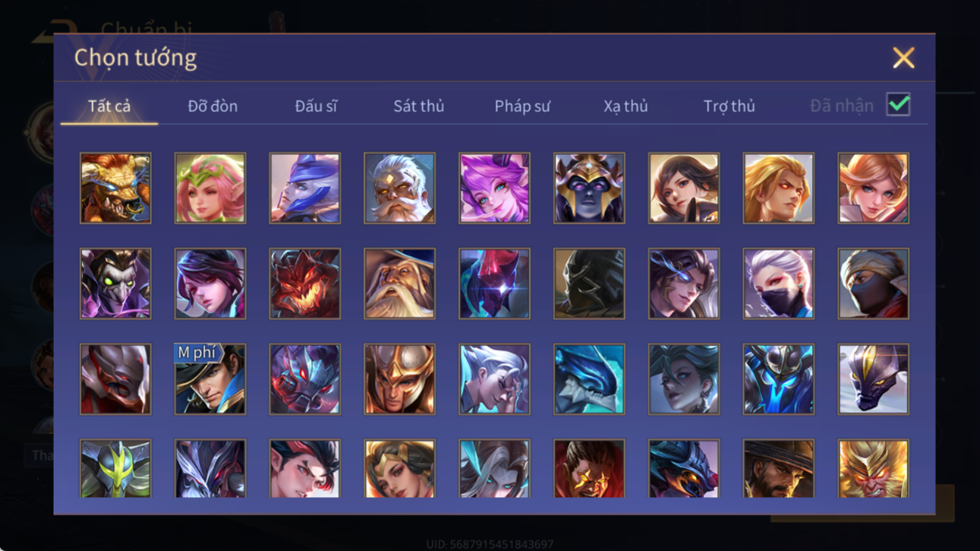Switch to the 'Đỡ đòn' tab
Screen dimensions: 980x551
(213, 106)
